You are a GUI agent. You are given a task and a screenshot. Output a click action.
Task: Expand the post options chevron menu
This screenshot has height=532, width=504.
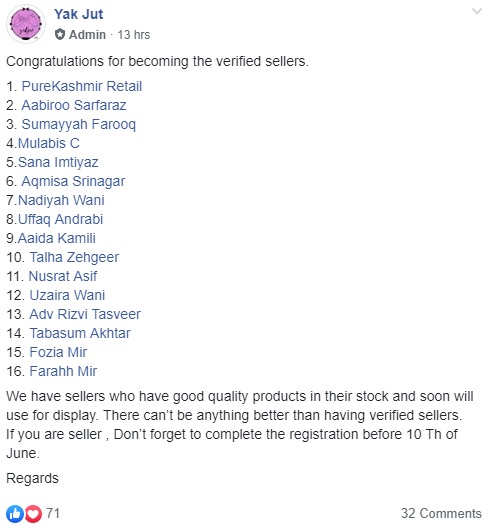[477, 12]
